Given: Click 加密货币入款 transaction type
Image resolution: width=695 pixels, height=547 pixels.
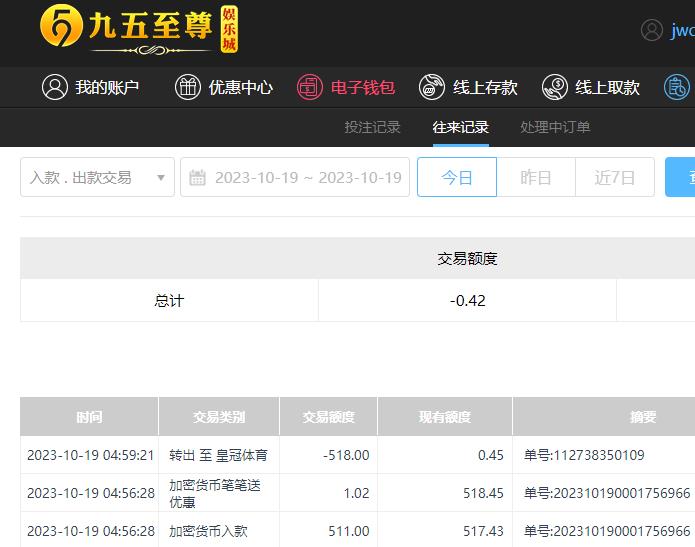Looking at the screenshot, I should point(208,531).
